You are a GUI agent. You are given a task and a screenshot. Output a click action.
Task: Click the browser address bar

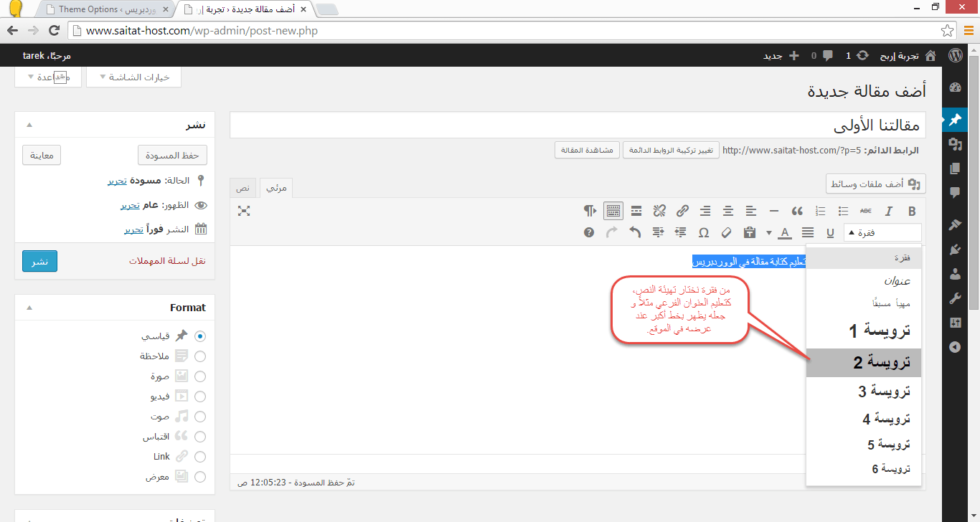click(512, 31)
